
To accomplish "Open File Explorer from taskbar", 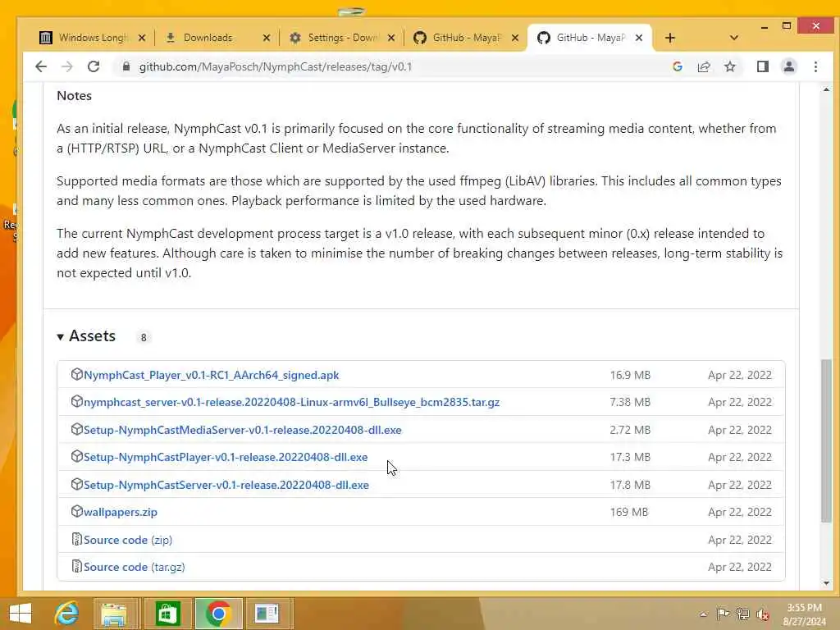I will pos(113,614).
